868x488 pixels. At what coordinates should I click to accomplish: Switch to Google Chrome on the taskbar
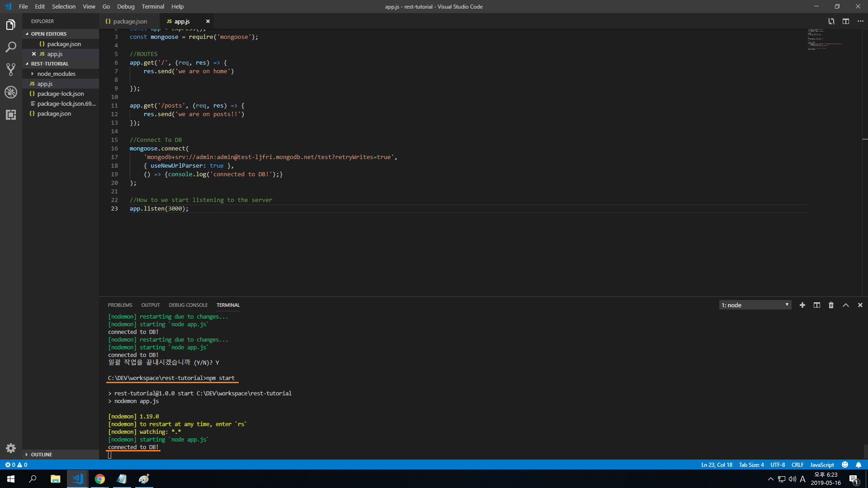(100, 479)
